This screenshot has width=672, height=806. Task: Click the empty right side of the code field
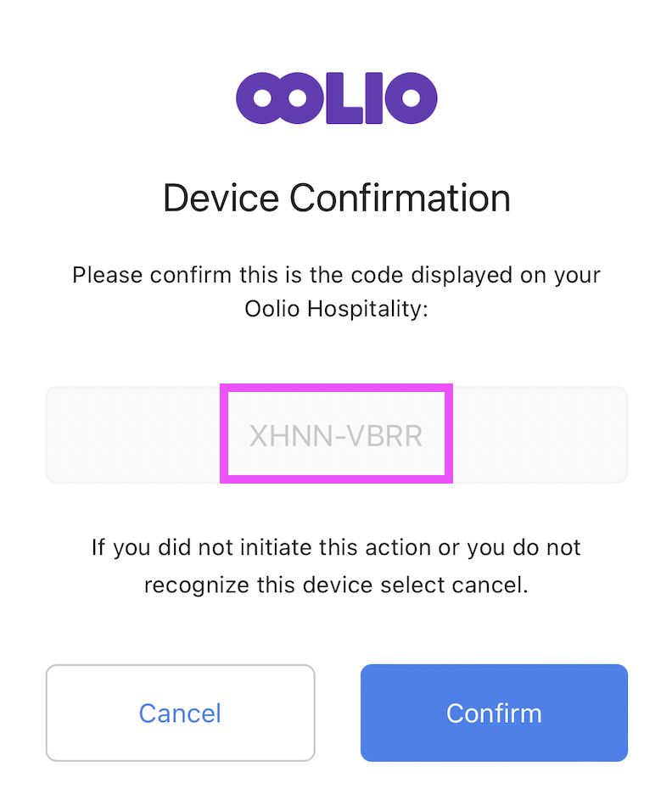[x=540, y=435]
